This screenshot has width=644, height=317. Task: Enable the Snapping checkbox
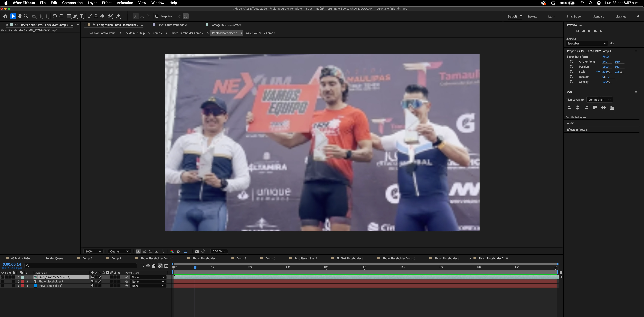pyautogui.click(x=157, y=16)
